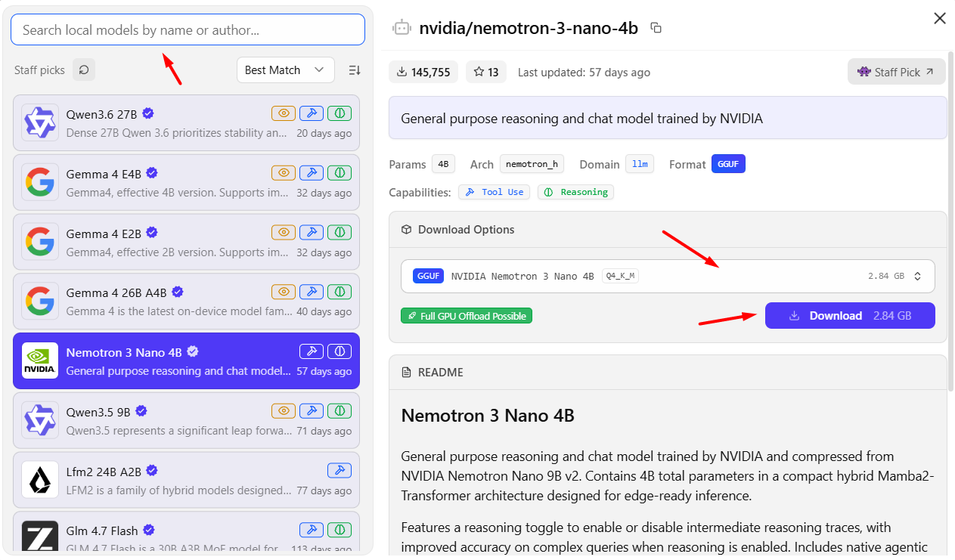Click the reasoning badge on Qwen3.6 27B

click(340, 113)
